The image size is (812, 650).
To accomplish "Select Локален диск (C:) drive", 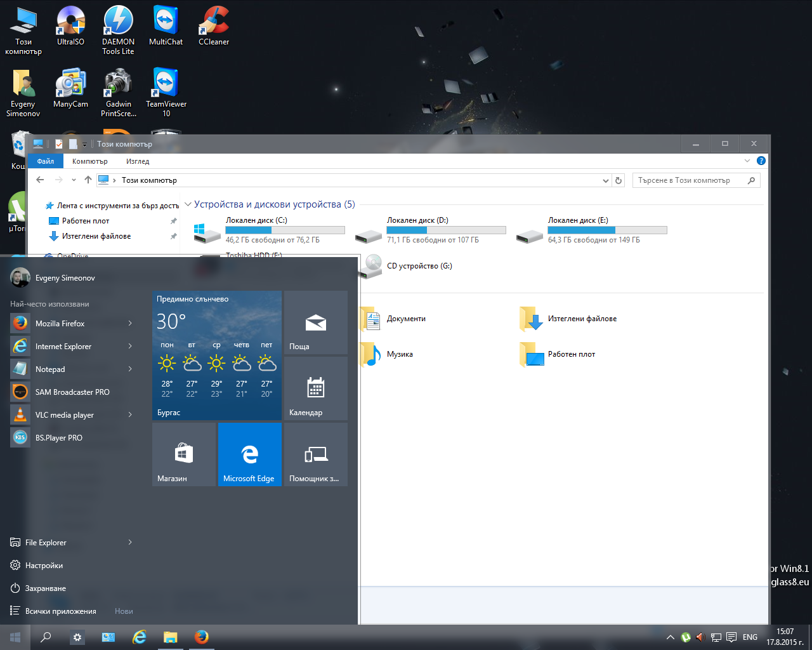I will [x=270, y=232].
